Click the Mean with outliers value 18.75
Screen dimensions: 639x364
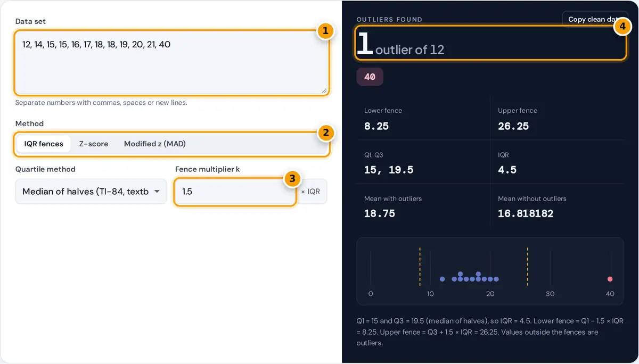pyautogui.click(x=380, y=213)
